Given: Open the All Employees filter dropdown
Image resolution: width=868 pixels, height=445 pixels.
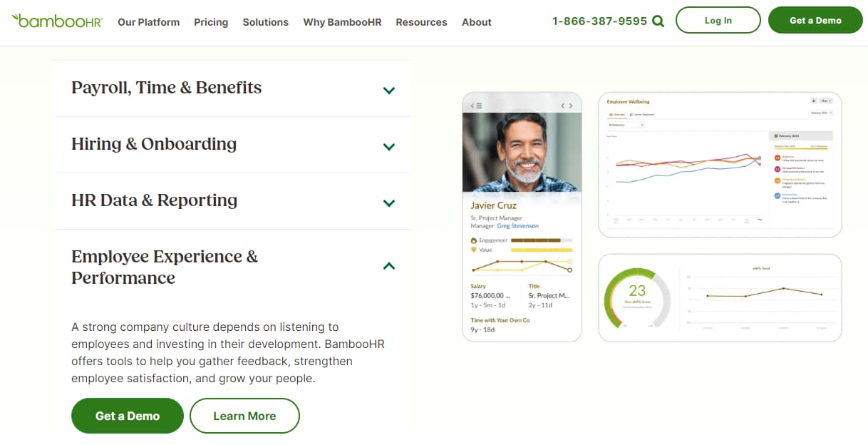Looking at the screenshot, I should coord(626,125).
